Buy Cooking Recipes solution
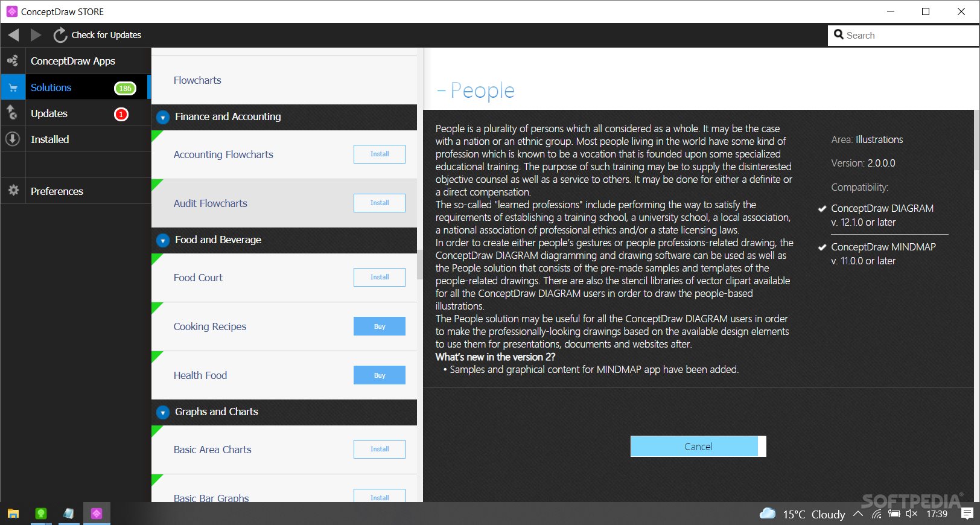The height and width of the screenshot is (525, 980). click(x=380, y=326)
